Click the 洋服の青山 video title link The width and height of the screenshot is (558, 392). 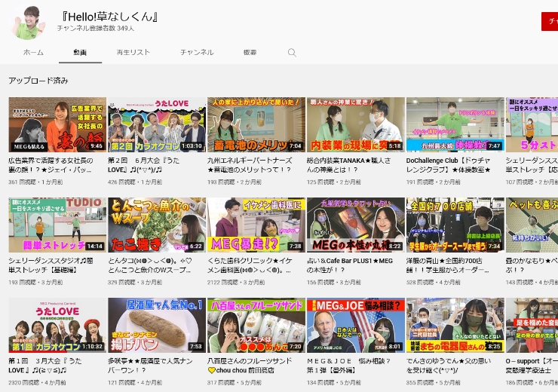453,265
